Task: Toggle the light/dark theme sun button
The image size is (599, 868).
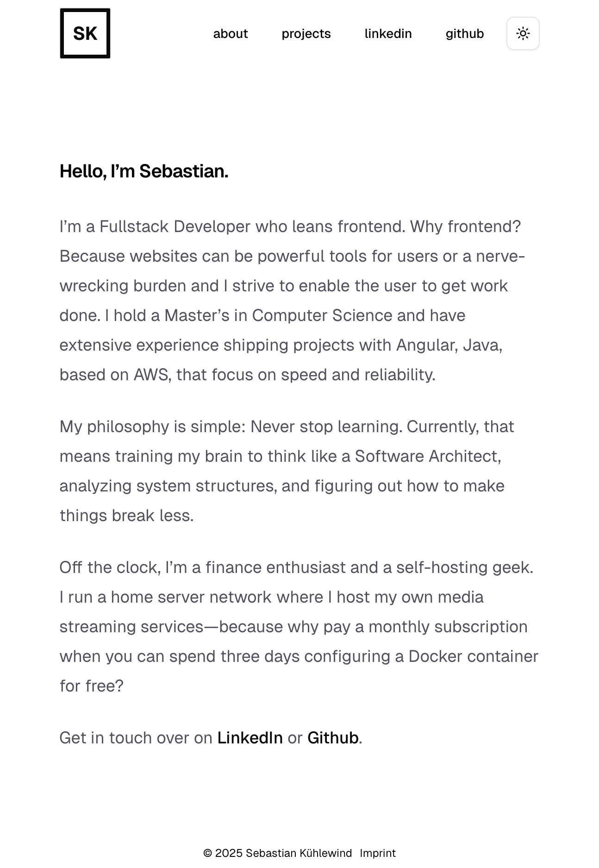Action: pyautogui.click(x=523, y=33)
